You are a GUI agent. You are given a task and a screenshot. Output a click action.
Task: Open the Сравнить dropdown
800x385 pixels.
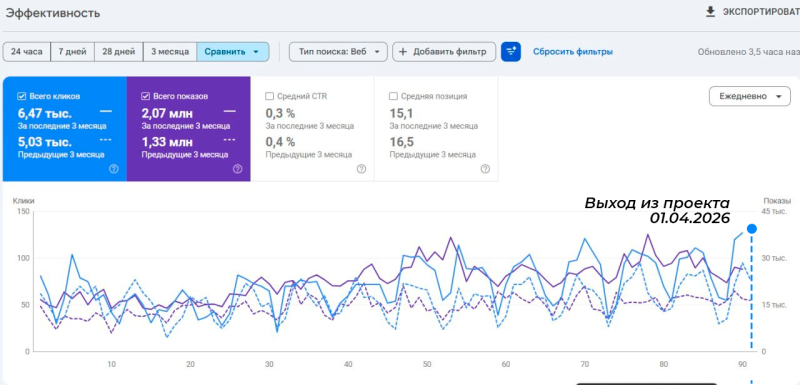[233, 52]
